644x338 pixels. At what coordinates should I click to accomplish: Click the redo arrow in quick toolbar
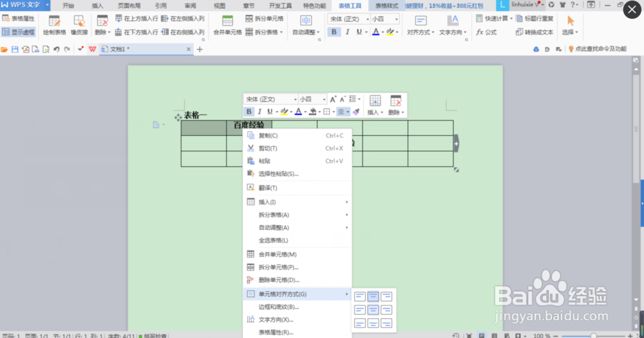[67, 50]
